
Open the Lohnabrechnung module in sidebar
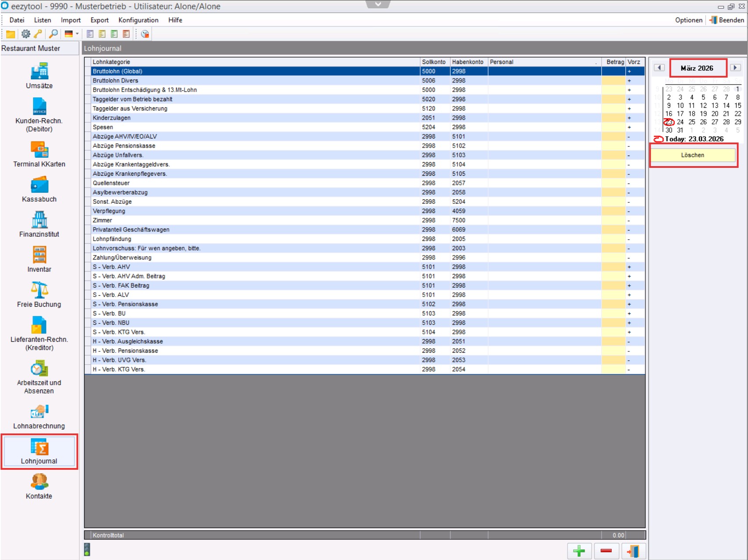coord(39,417)
